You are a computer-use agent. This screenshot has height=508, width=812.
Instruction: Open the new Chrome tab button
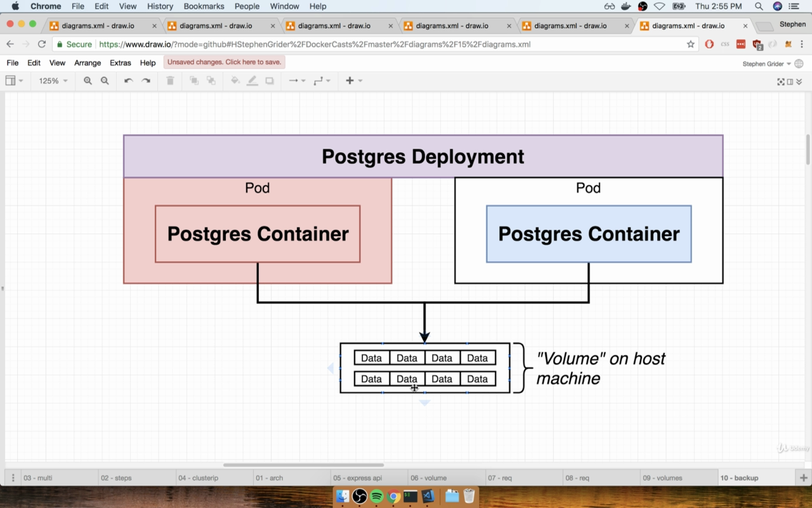764,26
